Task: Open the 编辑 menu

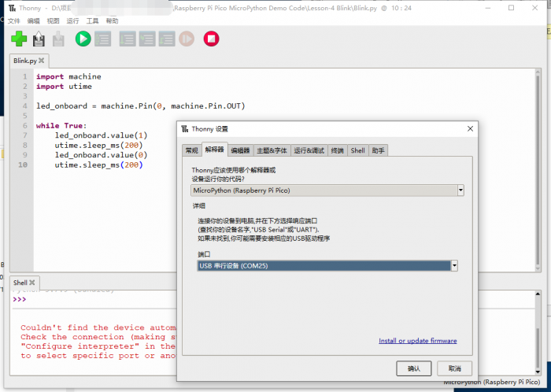Action: 33,21
